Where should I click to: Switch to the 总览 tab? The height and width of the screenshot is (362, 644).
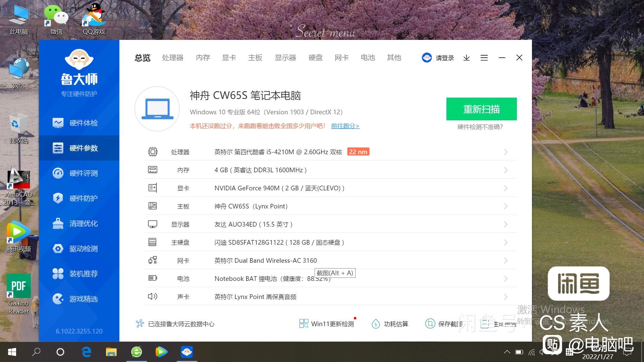coord(143,58)
